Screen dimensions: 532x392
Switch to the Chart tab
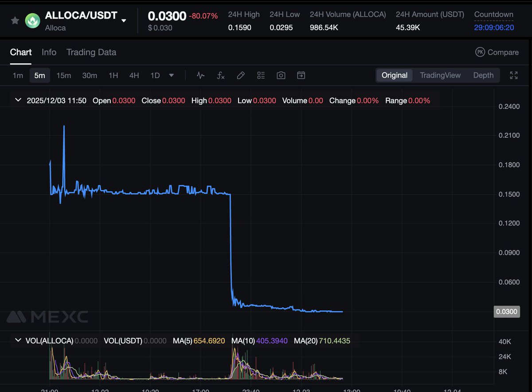pos(21,52)
